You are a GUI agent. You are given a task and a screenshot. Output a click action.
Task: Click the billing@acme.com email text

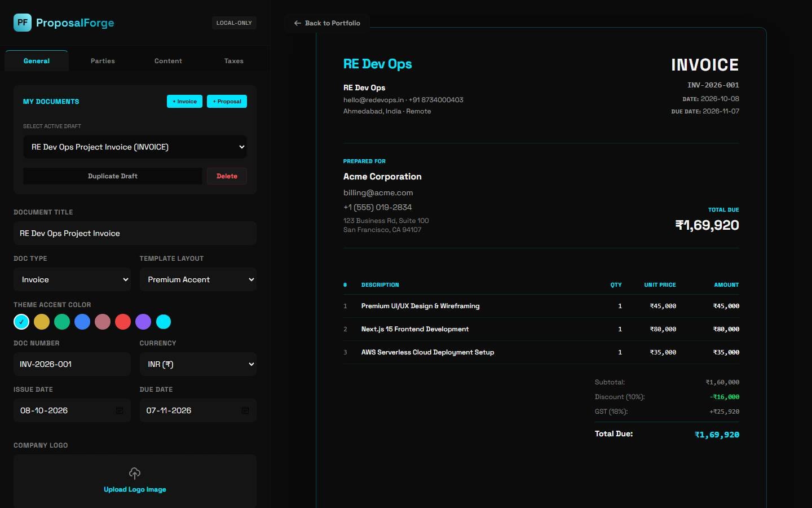click(x=378, y=192)
